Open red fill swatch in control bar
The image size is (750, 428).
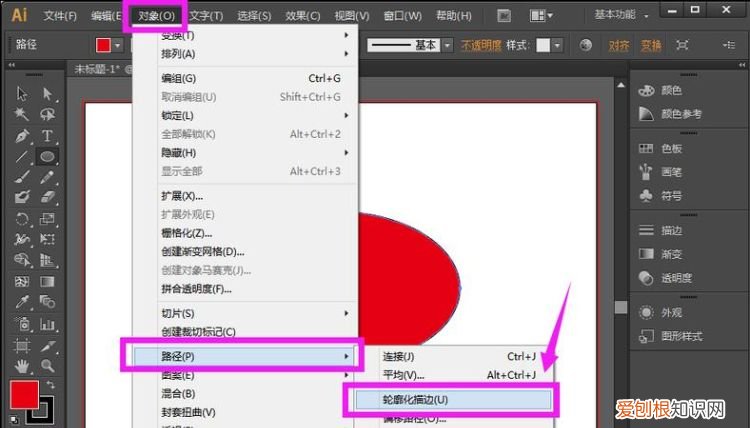(103, 45)
